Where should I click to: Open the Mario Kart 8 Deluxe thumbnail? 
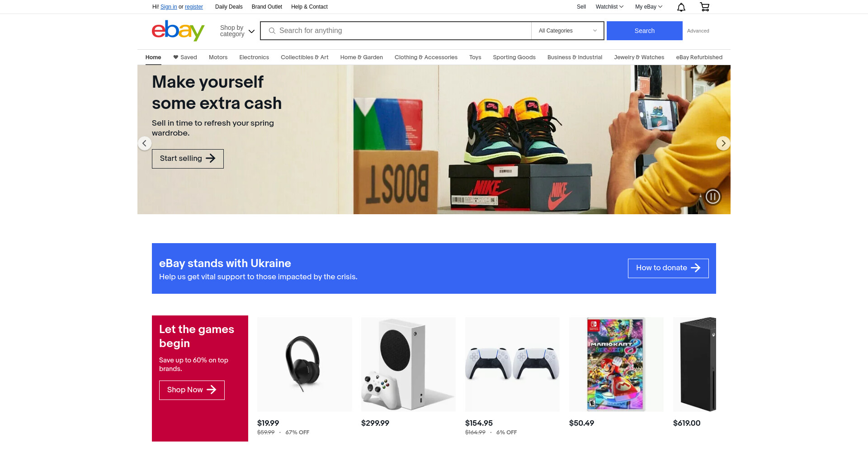(x=616, y=364)
